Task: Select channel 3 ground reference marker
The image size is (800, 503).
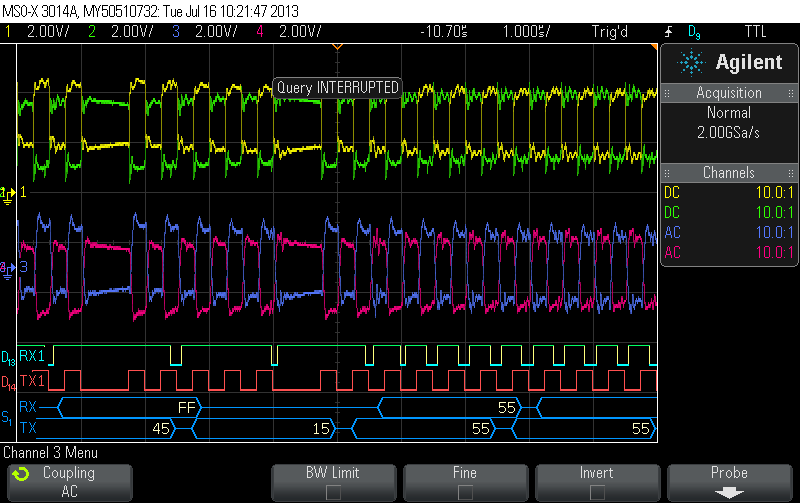Action: tap(8, 269)
